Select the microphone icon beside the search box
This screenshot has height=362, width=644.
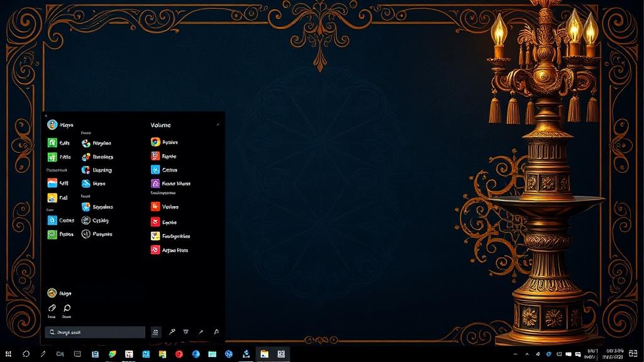click(x=171, y=332)
